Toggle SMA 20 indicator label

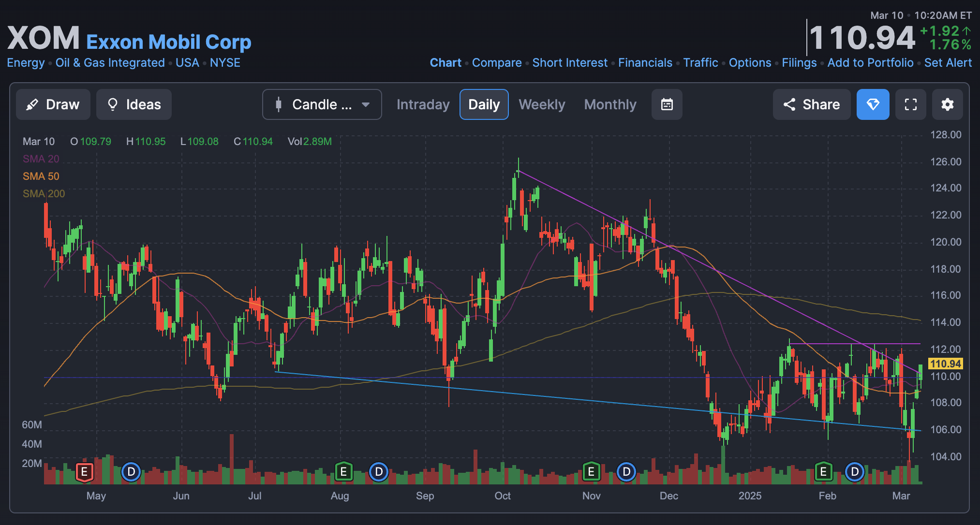coord(41,159)
